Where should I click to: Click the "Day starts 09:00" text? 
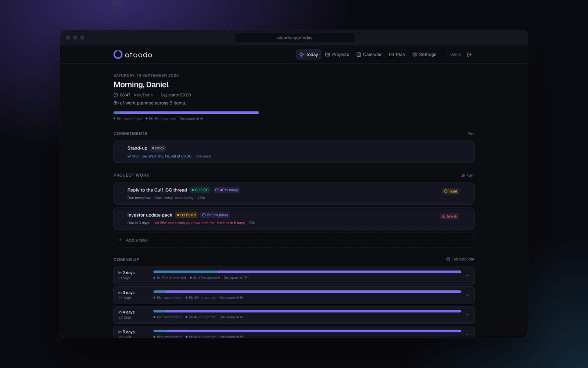click(x=176, y=95)
